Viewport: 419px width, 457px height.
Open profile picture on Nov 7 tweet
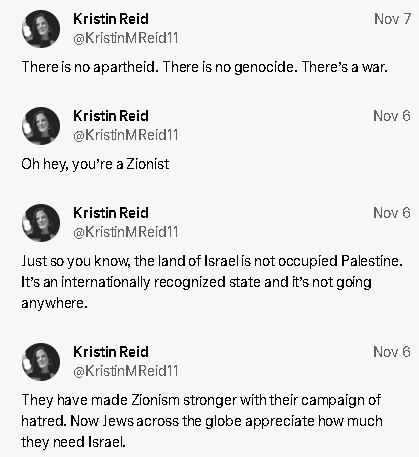pos(41,29)
